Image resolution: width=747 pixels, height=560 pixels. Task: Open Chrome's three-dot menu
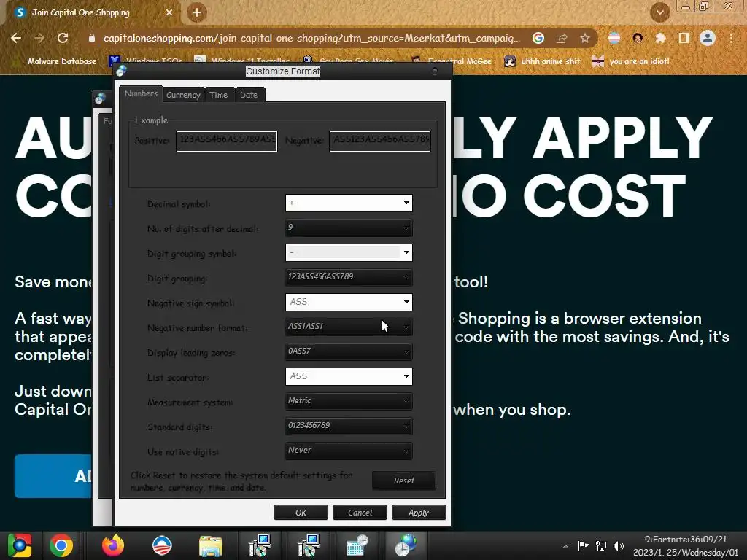[731, 38]
